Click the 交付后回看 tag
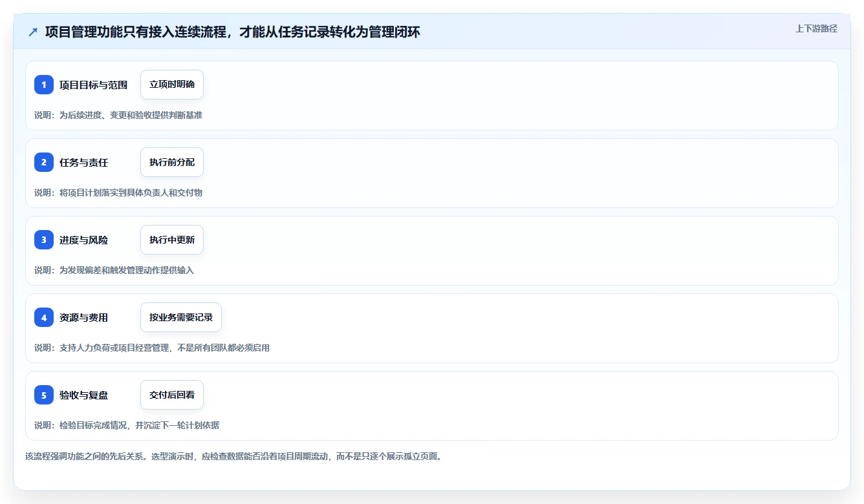864x504 pixels. (172, 395)
